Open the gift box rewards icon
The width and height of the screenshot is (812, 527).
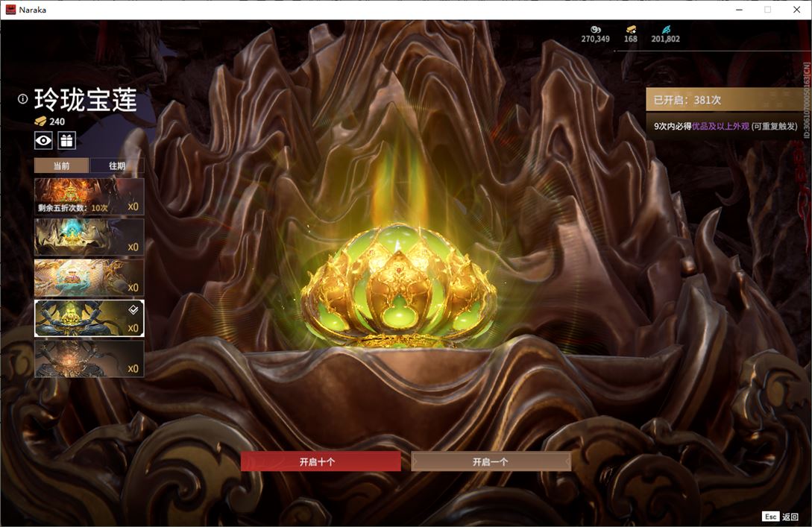pos(67,140)
